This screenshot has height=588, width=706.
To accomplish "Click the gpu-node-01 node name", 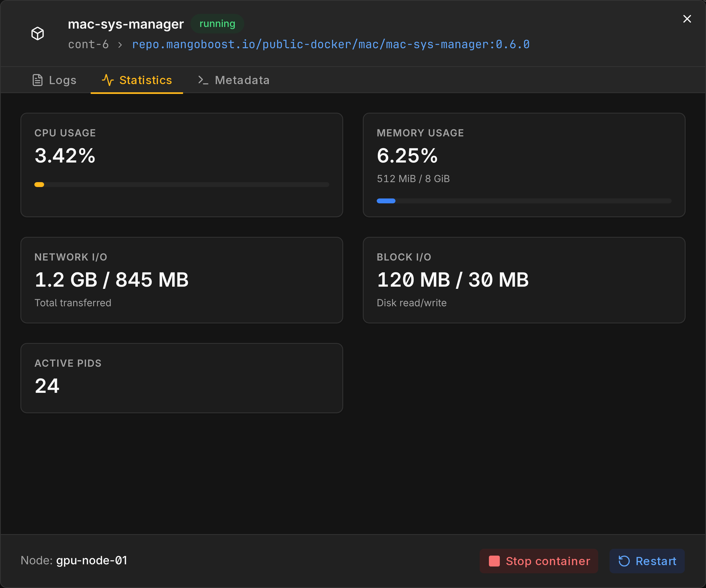I will point(92,561).
